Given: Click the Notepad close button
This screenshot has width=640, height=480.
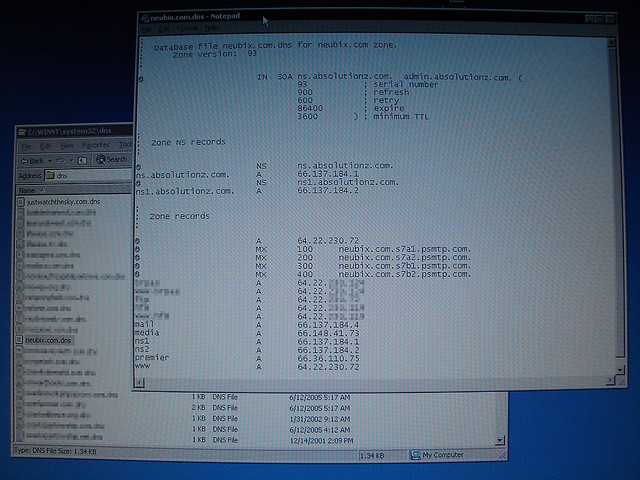Looking at the screenshot, I should 610,18.
